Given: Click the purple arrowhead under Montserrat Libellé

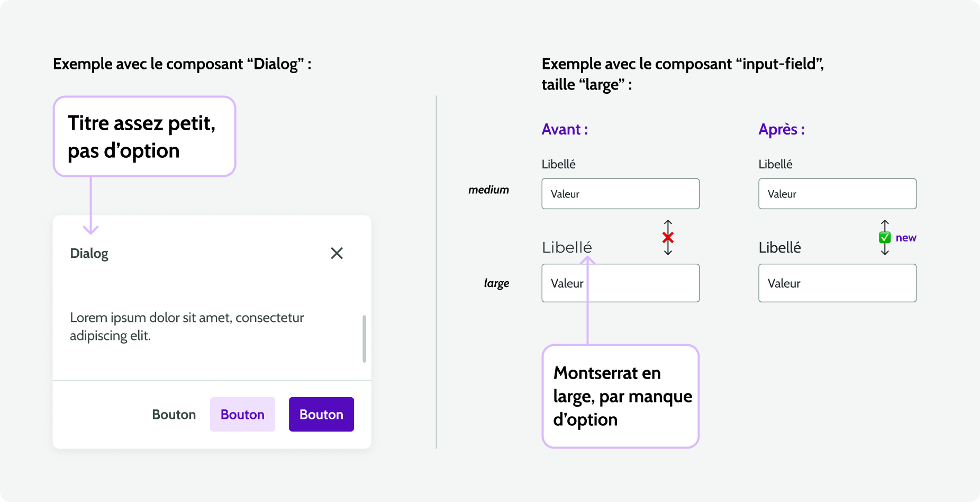Looking at the screenshot, I should pos(587,260).
